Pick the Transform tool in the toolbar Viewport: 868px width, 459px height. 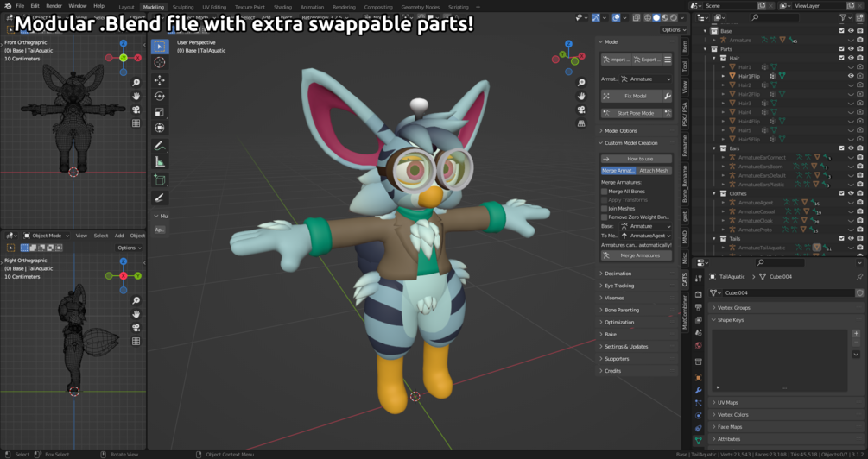tap(160, 128)
